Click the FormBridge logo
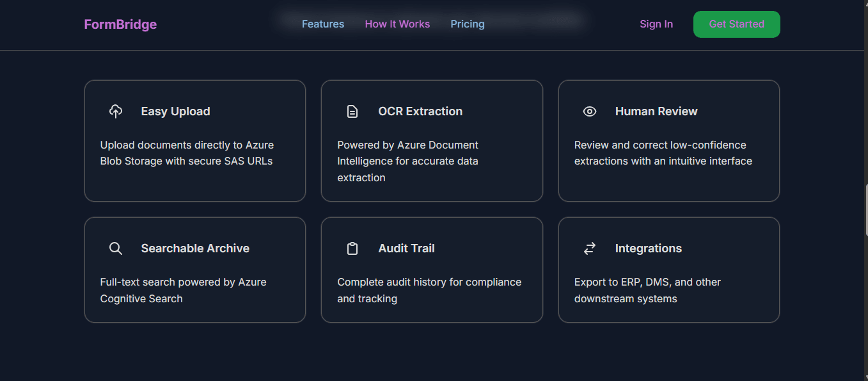 (120, 24)
